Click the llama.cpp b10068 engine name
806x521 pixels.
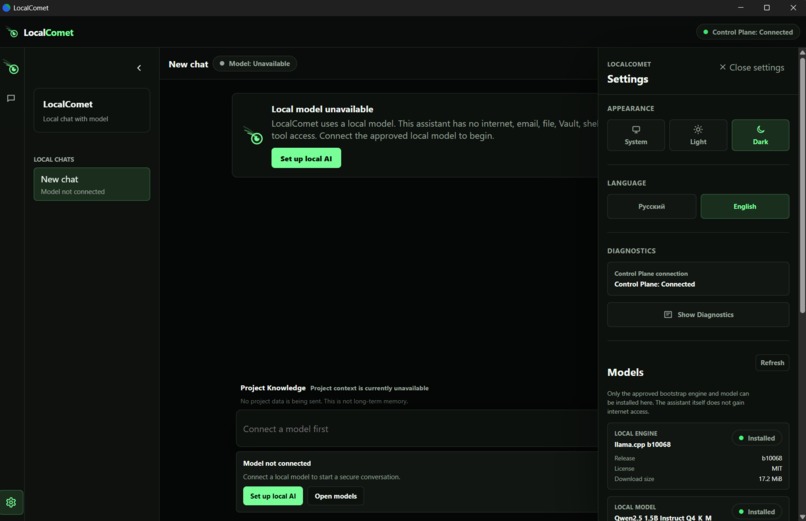[643, 444]
